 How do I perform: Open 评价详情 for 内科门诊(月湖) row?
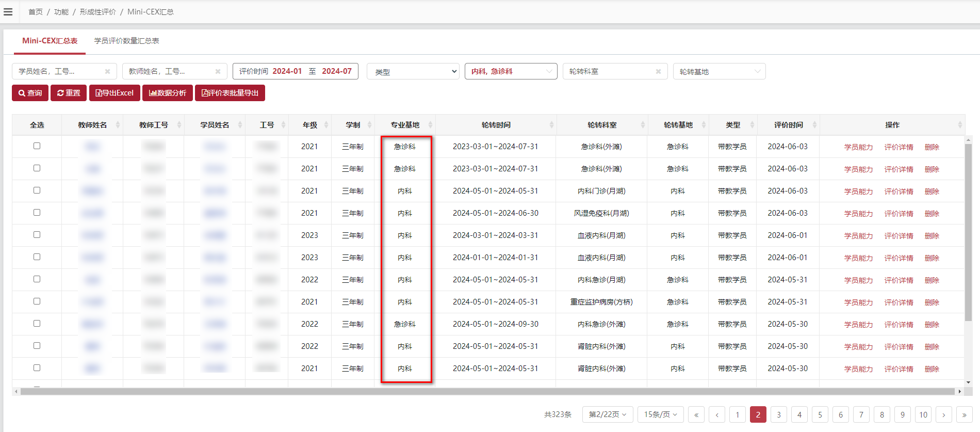[899, 191]
